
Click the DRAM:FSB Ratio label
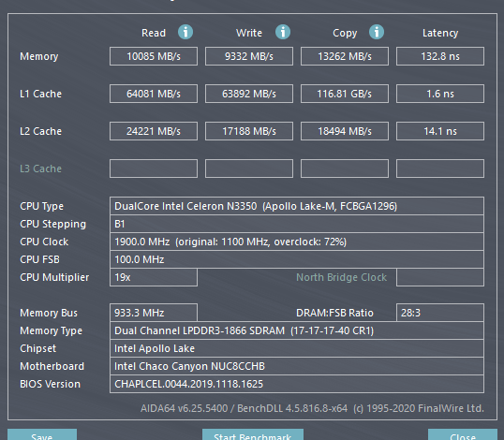click(334, 313)
